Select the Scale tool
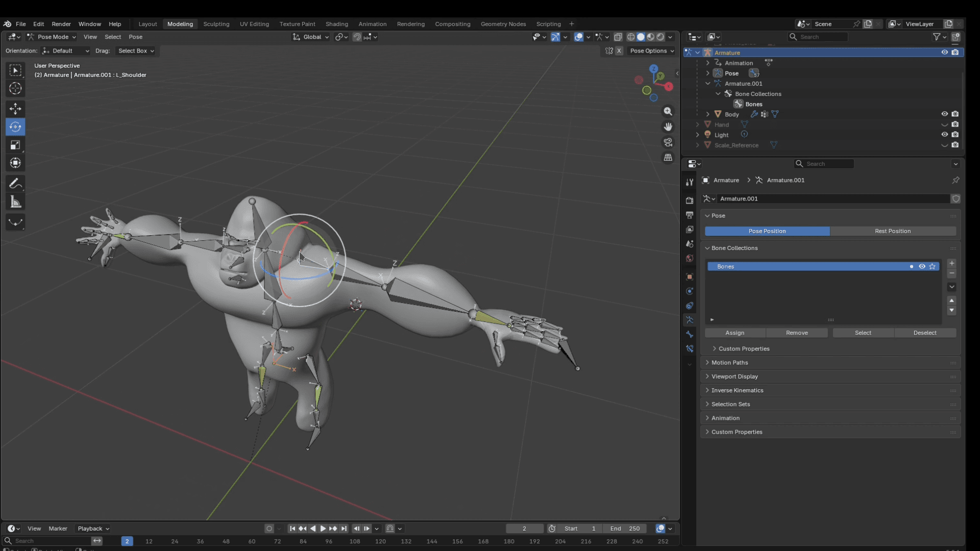Screen dimensions: 980x551 click(x=15, y=145)
